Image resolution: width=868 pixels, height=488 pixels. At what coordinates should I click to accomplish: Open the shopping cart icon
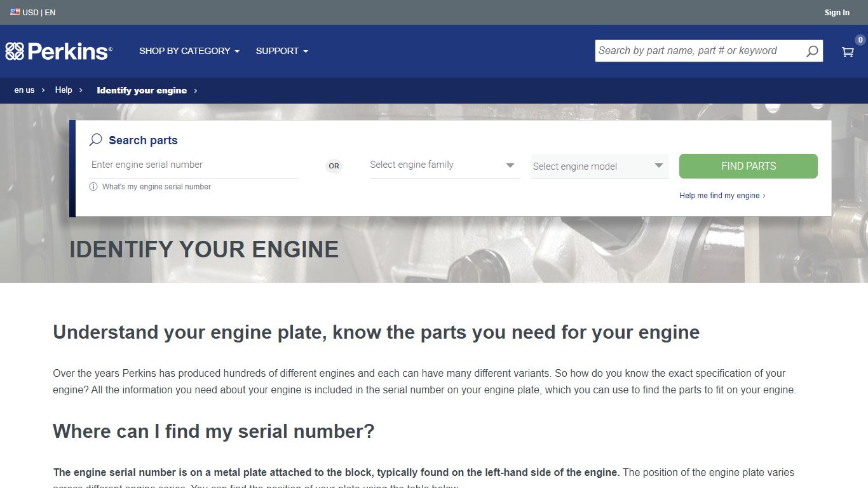[848, 52]
